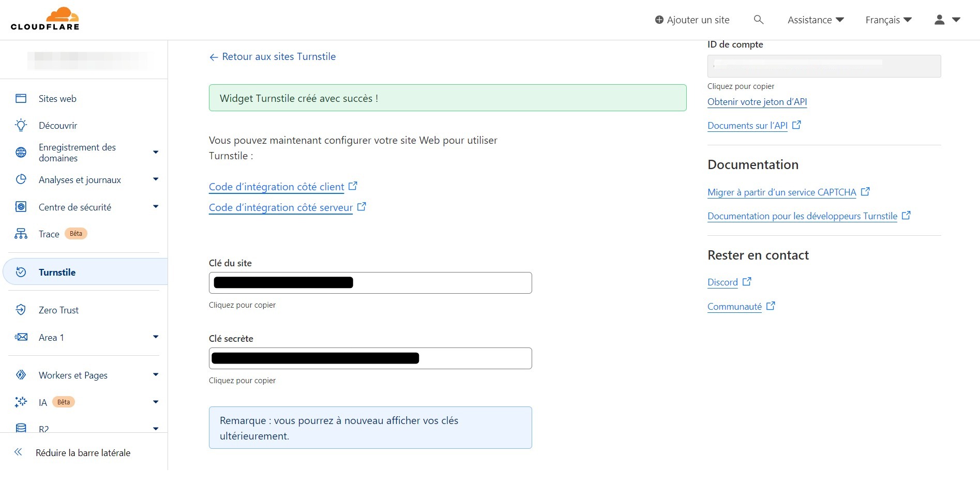Open Documents sur l'API link

point(747,126)
